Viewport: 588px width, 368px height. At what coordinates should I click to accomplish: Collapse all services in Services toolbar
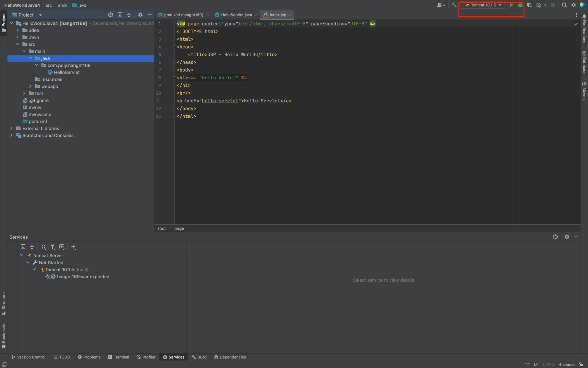(x=32, y=247)
